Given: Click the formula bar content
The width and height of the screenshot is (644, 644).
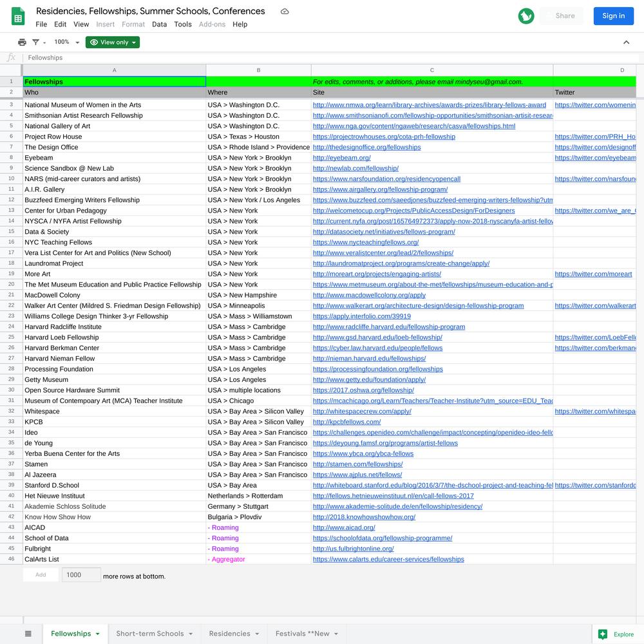Looking at the screenshot, I should click(x=45, y=57).
